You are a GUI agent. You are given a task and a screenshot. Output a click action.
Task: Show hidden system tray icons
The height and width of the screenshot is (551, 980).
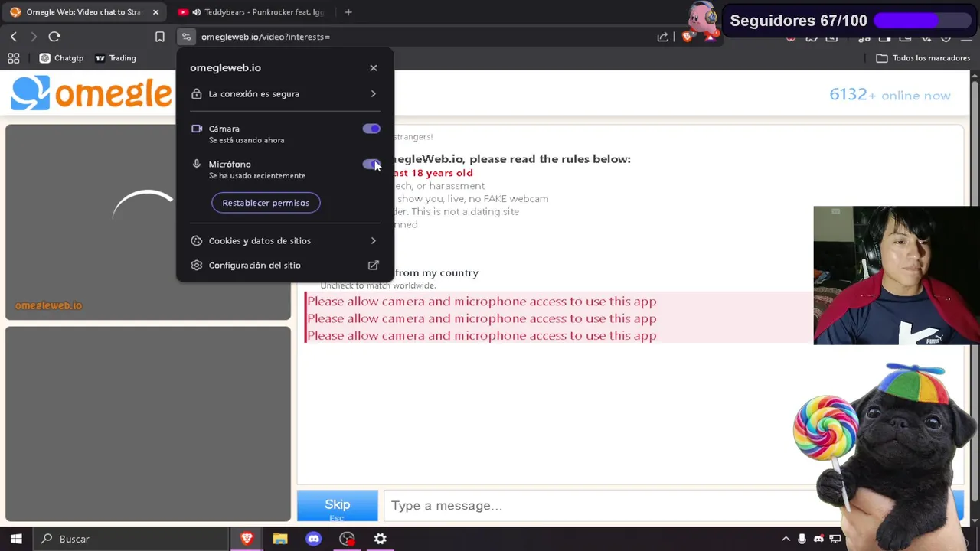coord(786,539)
